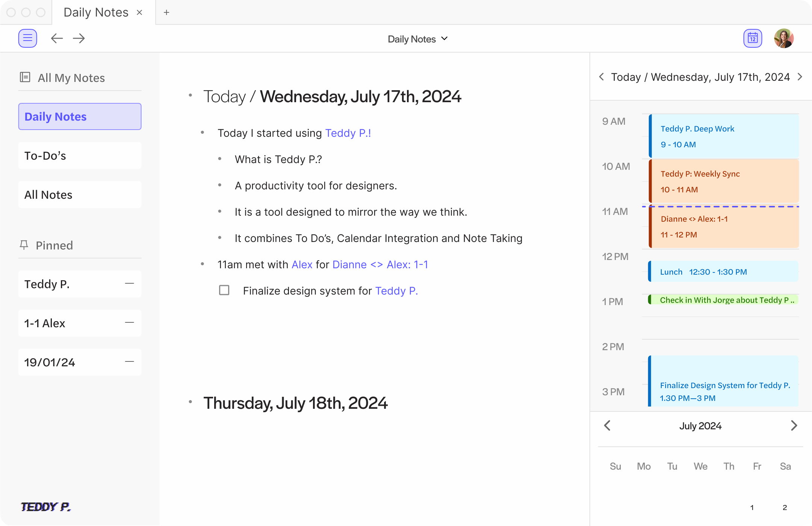This screenshot has height=526, width=812.
Task: Go to previous day in calendar header
Action: point(602,77)
